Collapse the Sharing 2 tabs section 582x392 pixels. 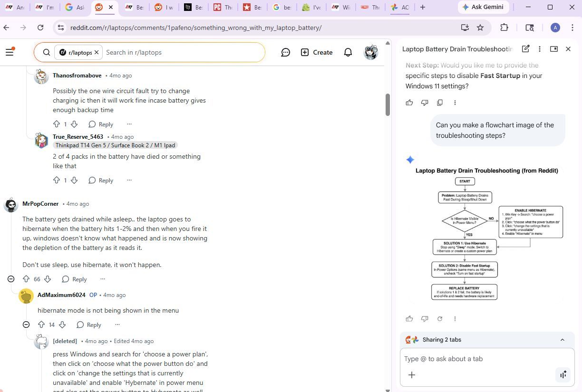563,340
